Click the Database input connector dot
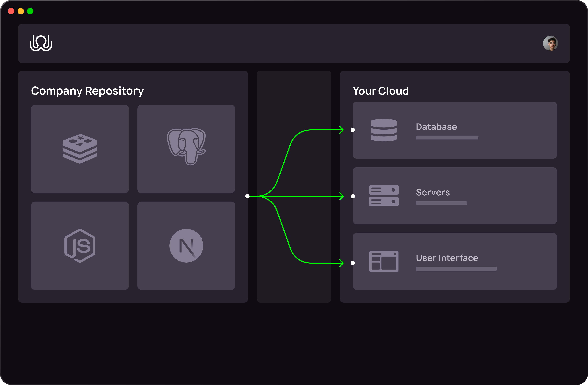The height and width of the screenshot is (385, 588). pos(353,130)
